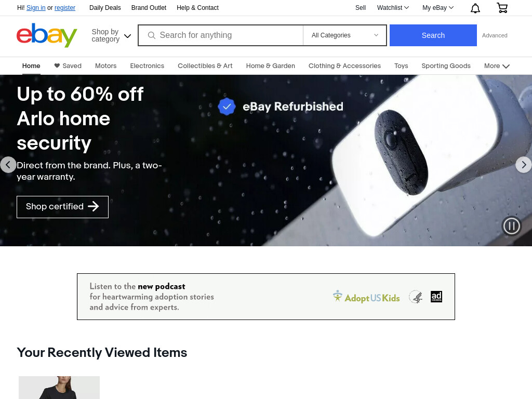The height and width of the screenshot is (399, 532).
Task: Click the eBay Refurbished checkmark badge
Action: coord(227,107)
